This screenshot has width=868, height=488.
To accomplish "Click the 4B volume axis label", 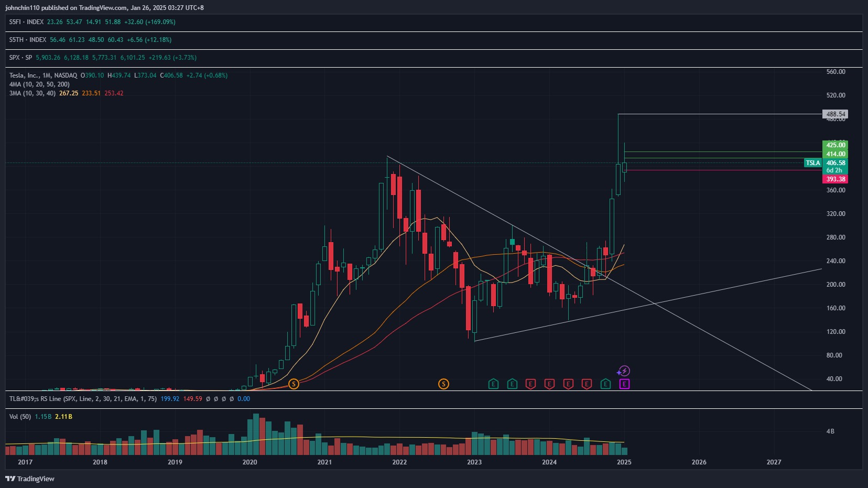I will tap(830, 431).
